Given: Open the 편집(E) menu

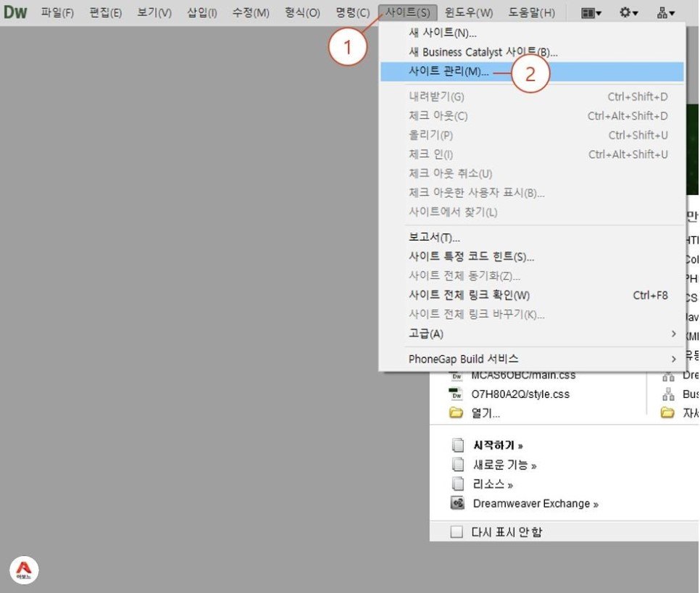Looking at the screenshot, I should (105, 13).
